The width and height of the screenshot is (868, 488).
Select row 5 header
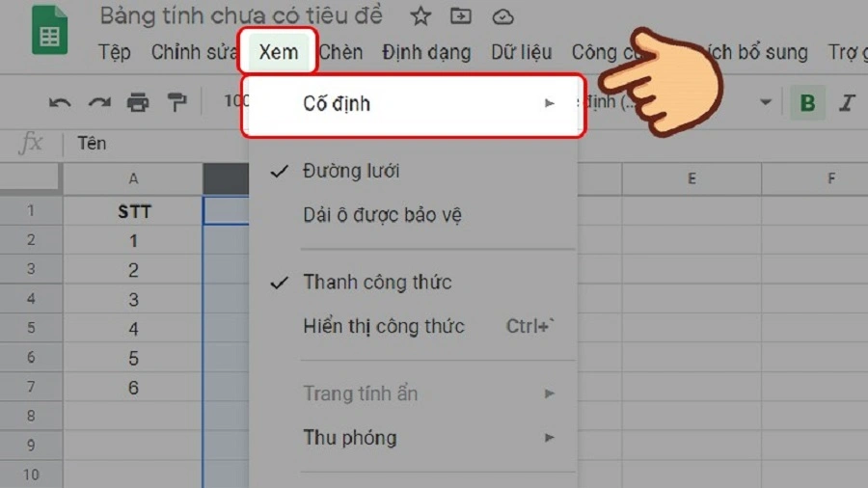(31, 328)
